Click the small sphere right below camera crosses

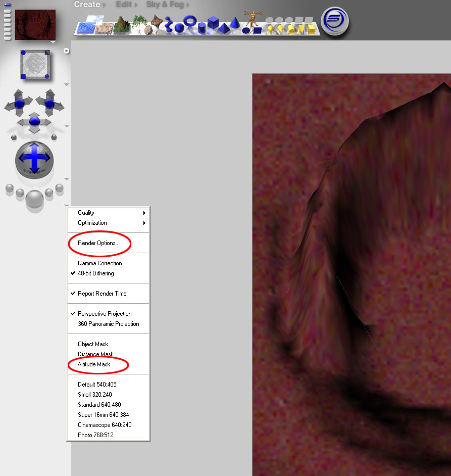click(54, 137)
